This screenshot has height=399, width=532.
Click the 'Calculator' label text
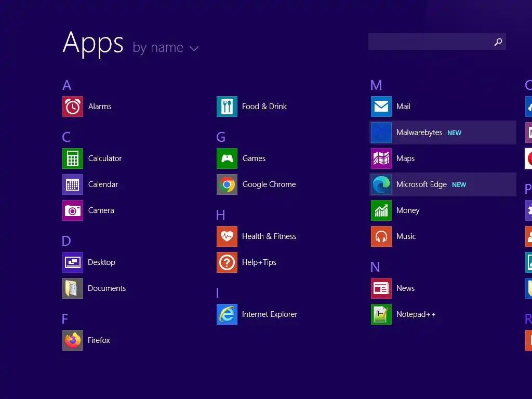105,158
